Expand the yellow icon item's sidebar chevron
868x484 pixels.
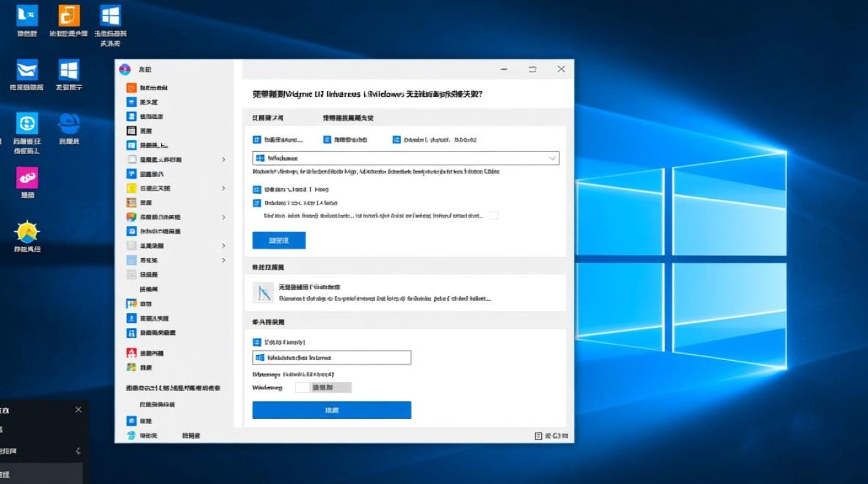223,188
